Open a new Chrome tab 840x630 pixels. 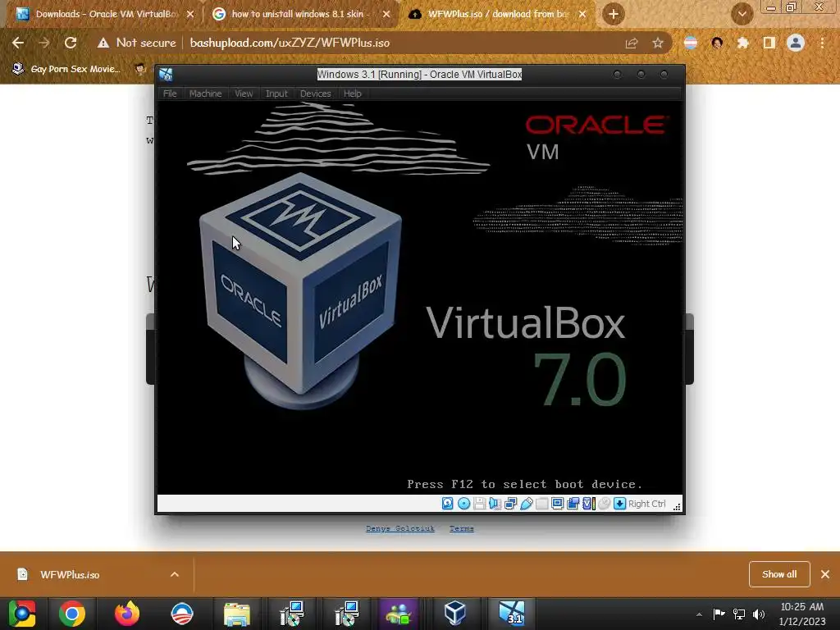(614, 14)
